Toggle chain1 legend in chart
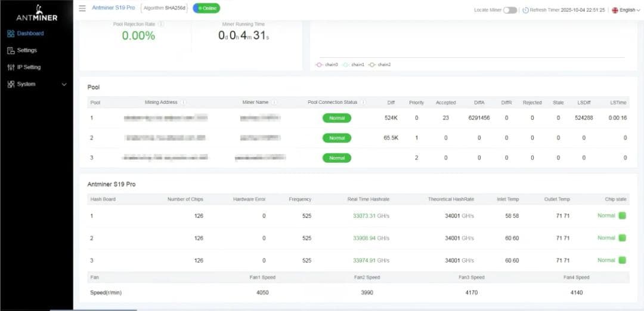This screenshot has width=644, height=311. point(353,64)
